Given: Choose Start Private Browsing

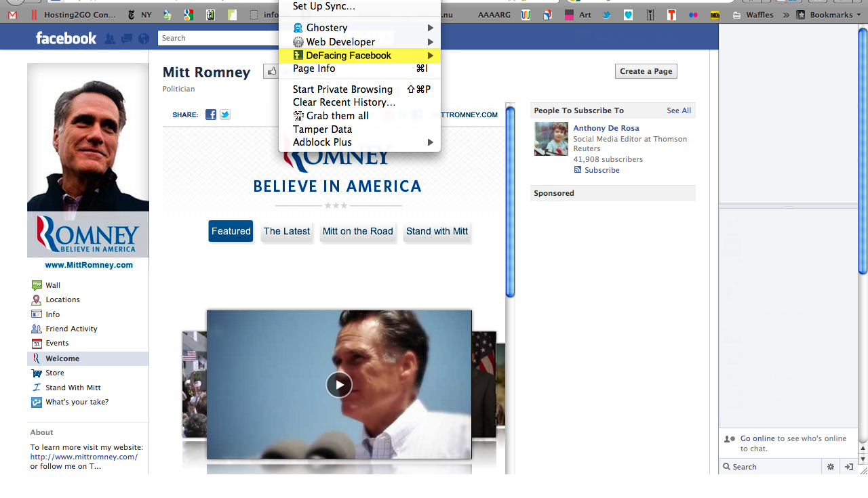Looking at the screenshot, I should (359, 89).
